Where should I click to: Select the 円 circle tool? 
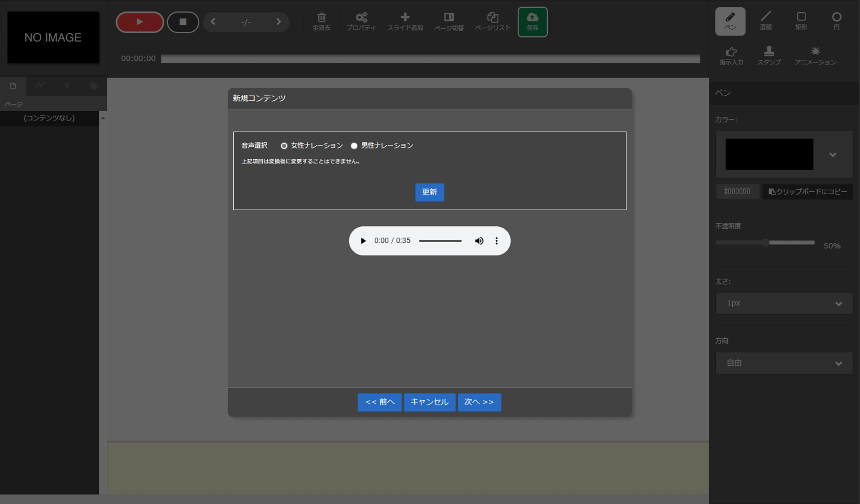pos(836,21)
